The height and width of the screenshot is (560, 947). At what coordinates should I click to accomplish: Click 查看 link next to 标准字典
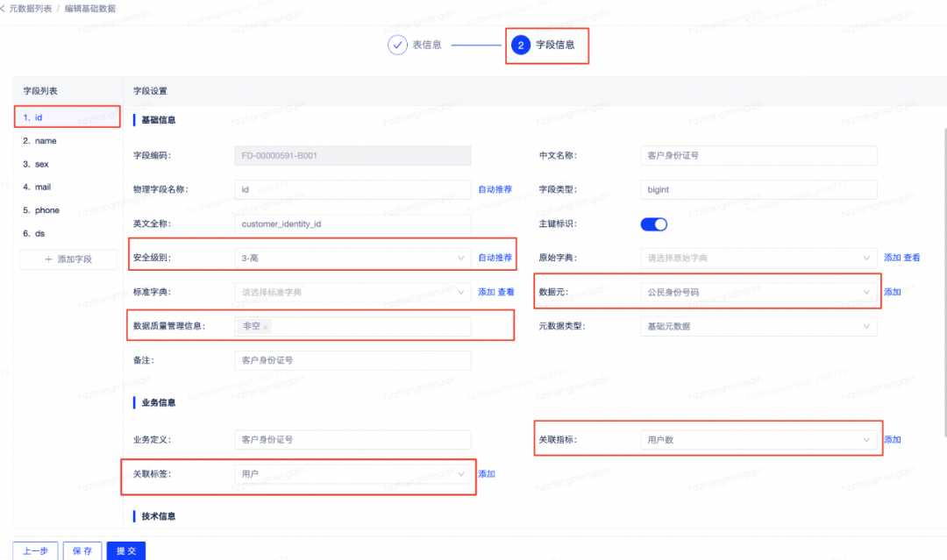pos(505,292)
